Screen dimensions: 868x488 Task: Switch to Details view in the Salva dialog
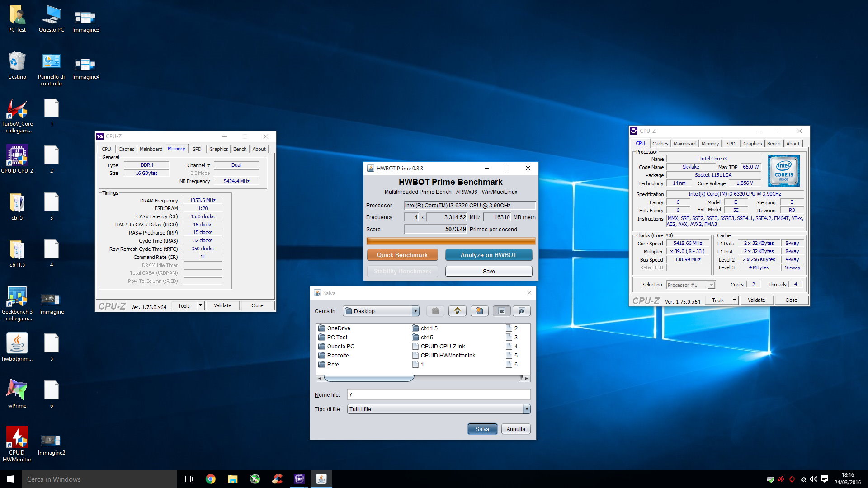coord(521,311)
